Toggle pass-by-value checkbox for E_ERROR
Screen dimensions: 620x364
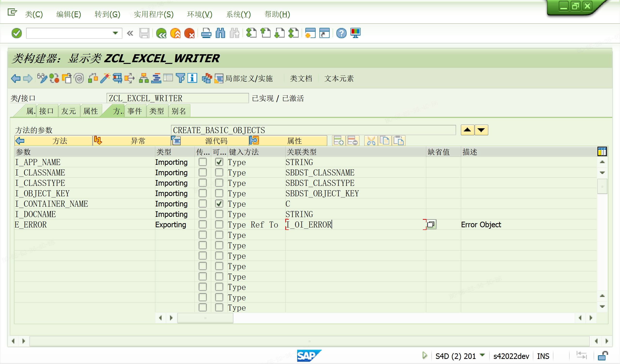click(x=203, y=225)
